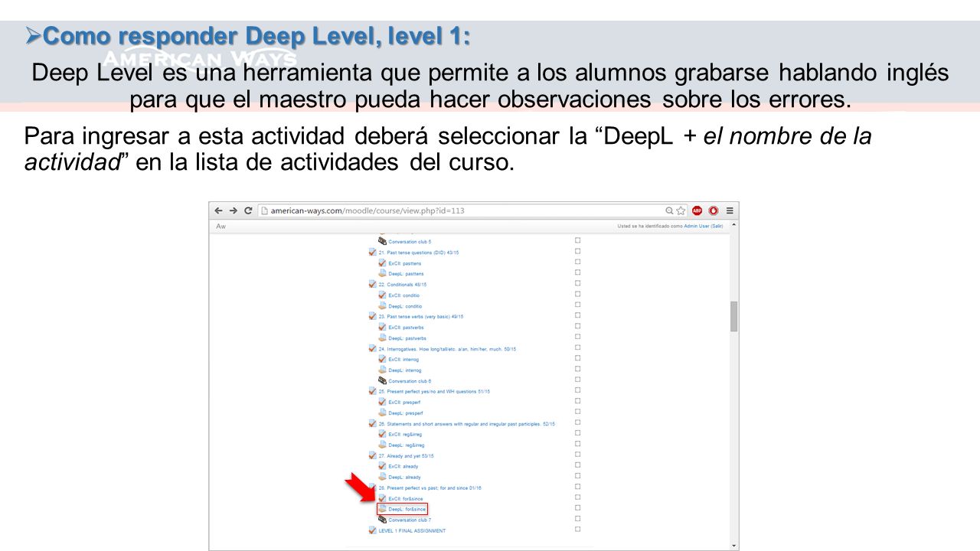The width and height of the screenshot is (980, 551).
Task: Tick the checkbox for Conversation club 5
Action: pos(577,240)
